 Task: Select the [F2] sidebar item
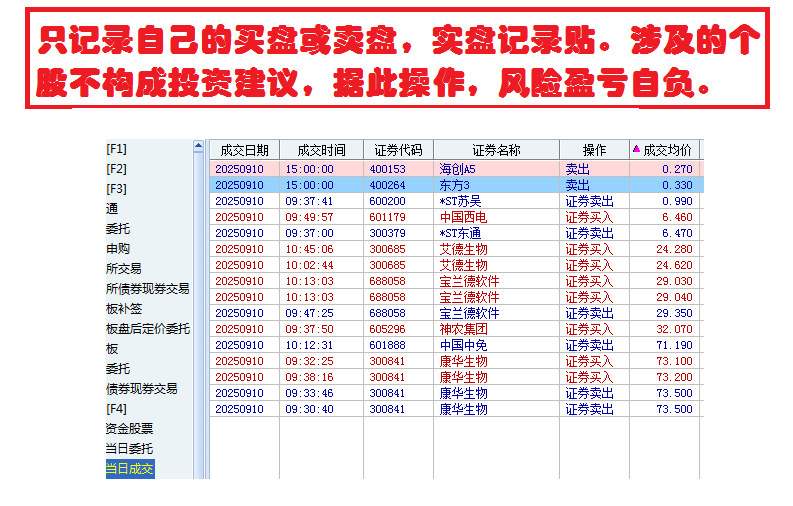(x=116, y=169)
